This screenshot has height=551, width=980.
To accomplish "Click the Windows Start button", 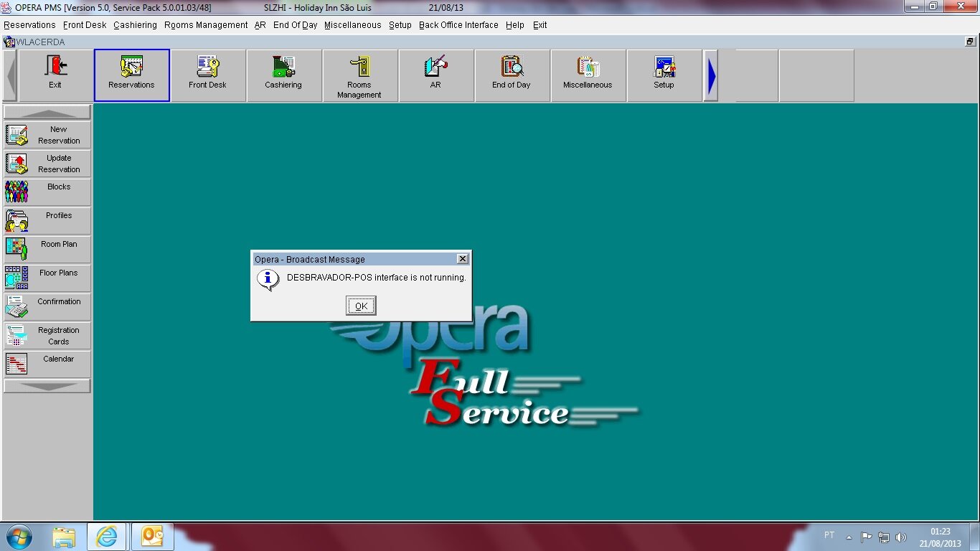I will (19, 536).
